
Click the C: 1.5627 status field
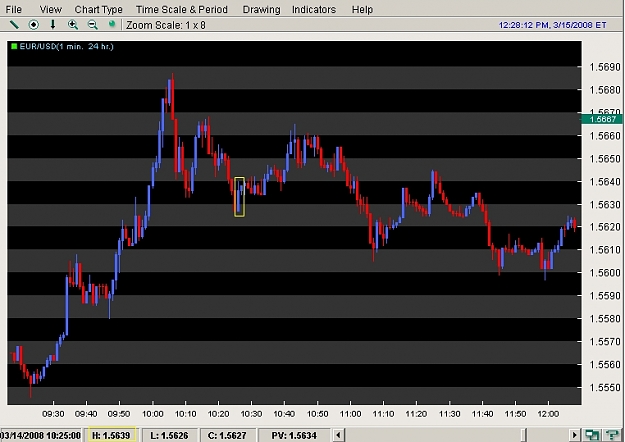pos(227,435)
